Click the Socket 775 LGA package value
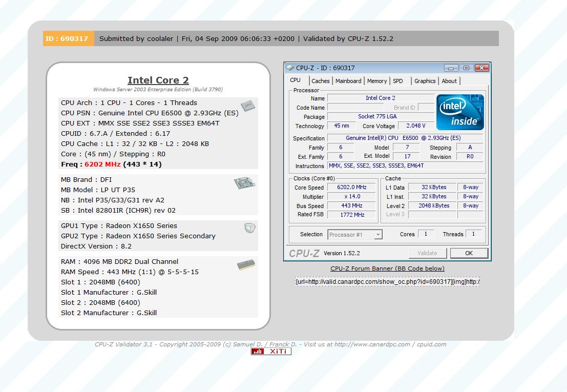This screenshot has height=392, width=567. (381, 116)
